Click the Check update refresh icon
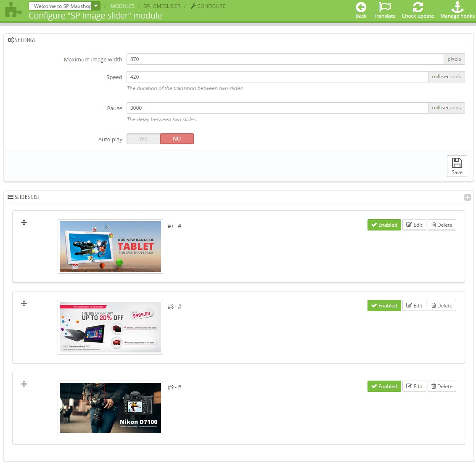476x466 pixels. (x=418, y=7)
